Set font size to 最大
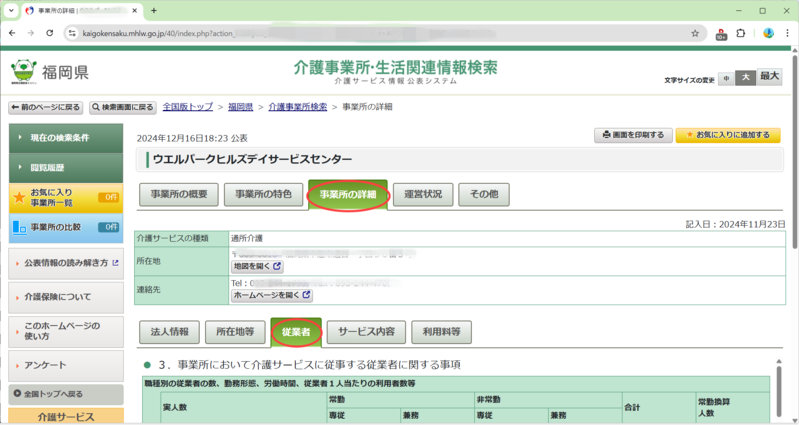Image resolution: width=799 pixels, height=425 pixels. 770,77
